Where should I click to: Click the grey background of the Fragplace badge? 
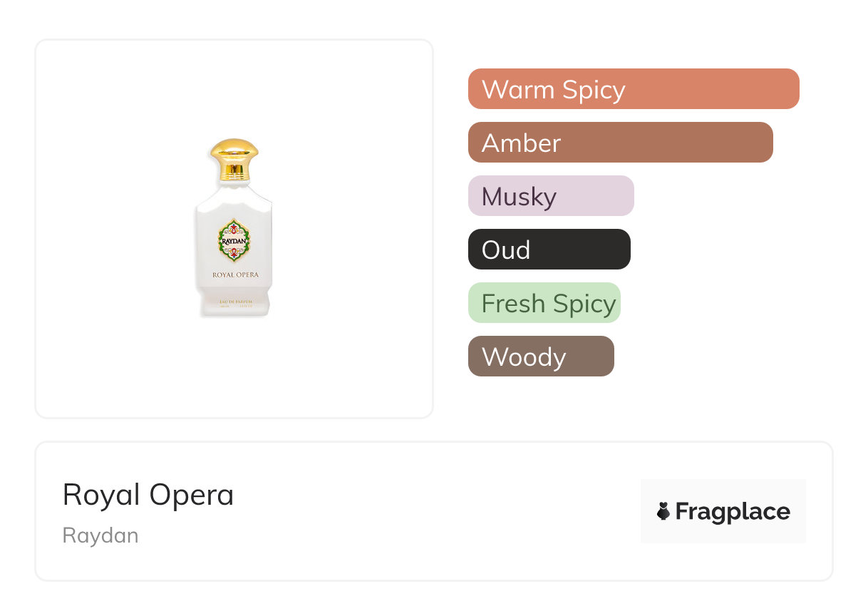tap(723, 489)
